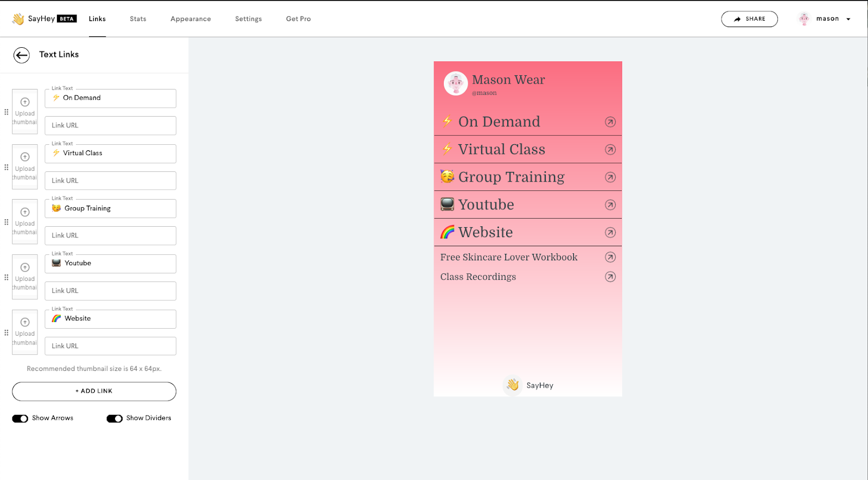The width and height of the screenshot is (868, 480).
Task: Toggle the Show Arrows switch
Action: pos(20,419)
